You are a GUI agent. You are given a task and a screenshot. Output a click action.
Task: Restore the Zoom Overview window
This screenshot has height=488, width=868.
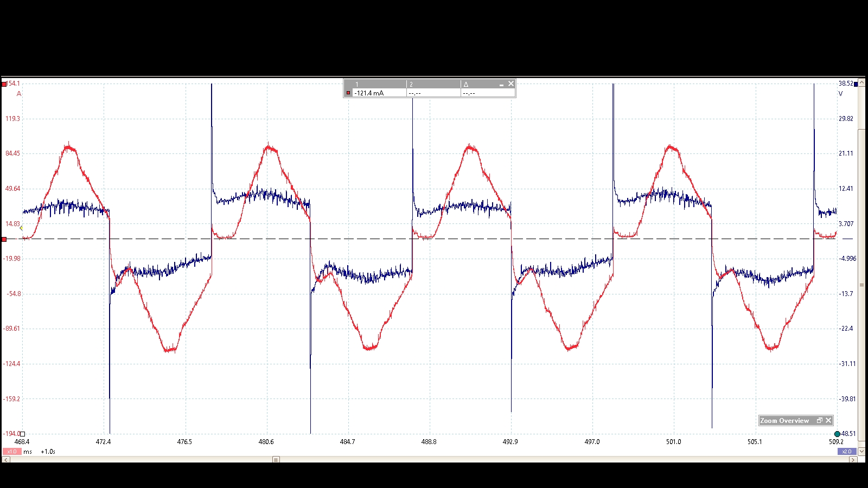coord(820,420)
